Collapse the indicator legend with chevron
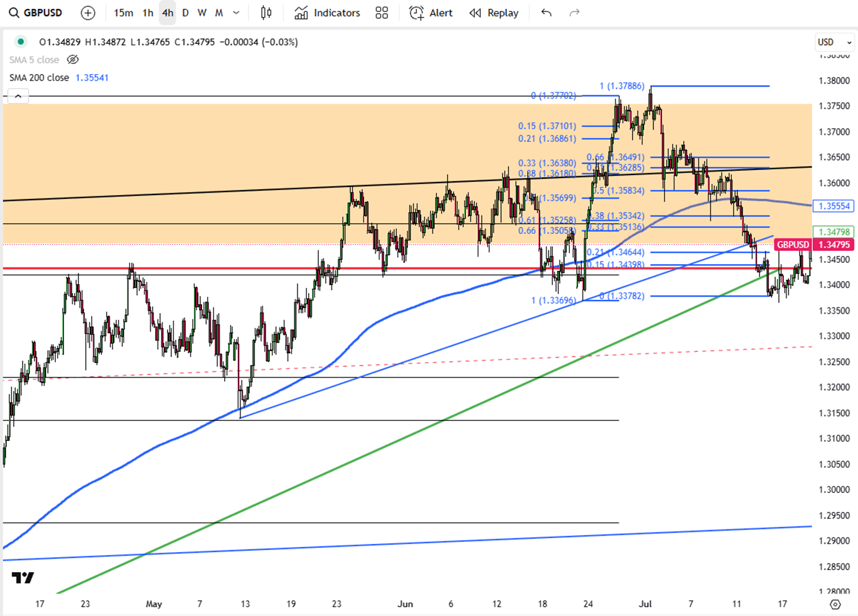 tap(18, 96)
